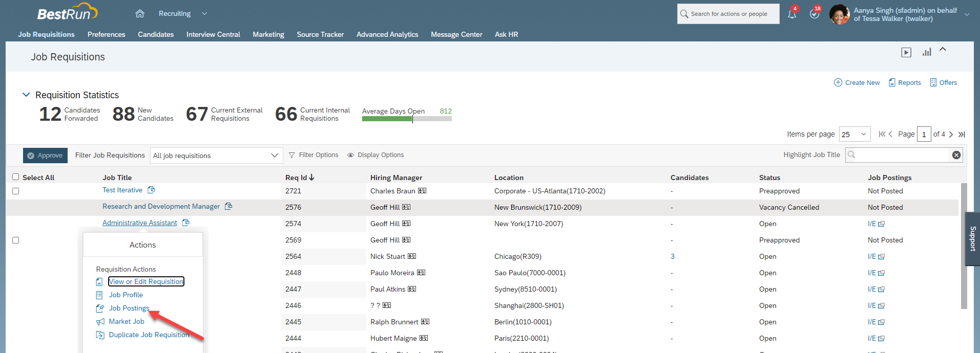Click Create New
This screenshot has width=980, height=353.
tap(857, 82)
